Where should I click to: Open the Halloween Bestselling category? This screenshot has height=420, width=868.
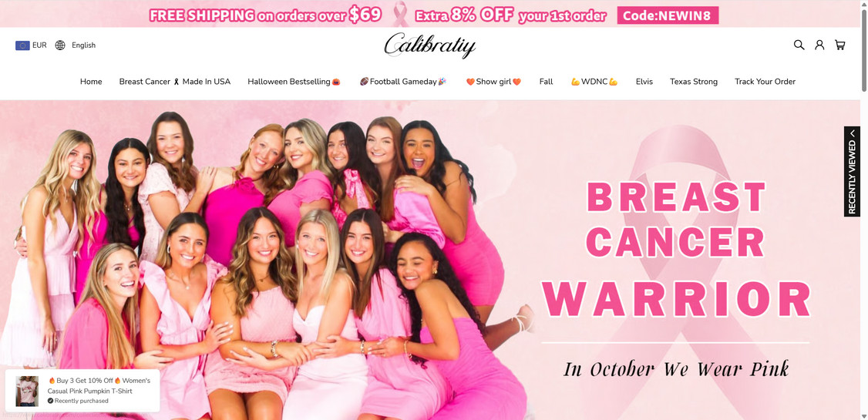click(294, 82)
